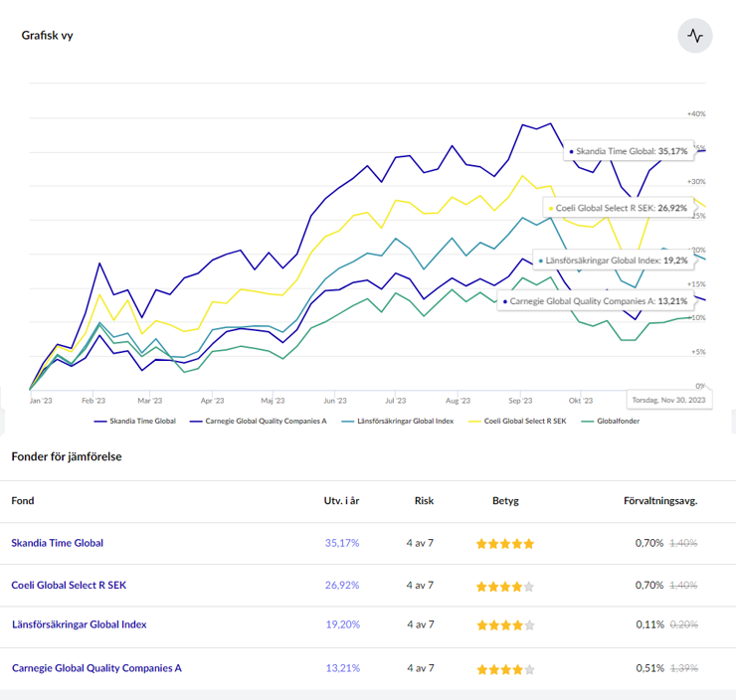
Task: Click the Jun '23 axis label
Action: (334, 401)
